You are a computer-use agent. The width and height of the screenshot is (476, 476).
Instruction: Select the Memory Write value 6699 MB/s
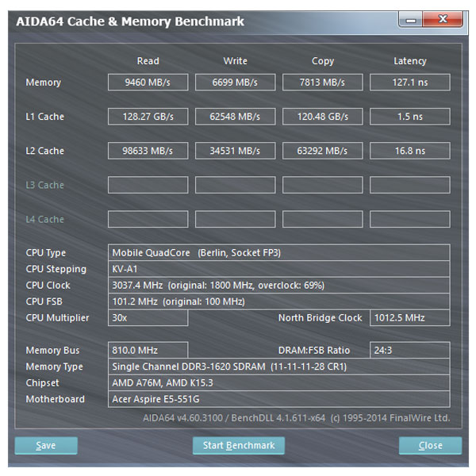236,83
